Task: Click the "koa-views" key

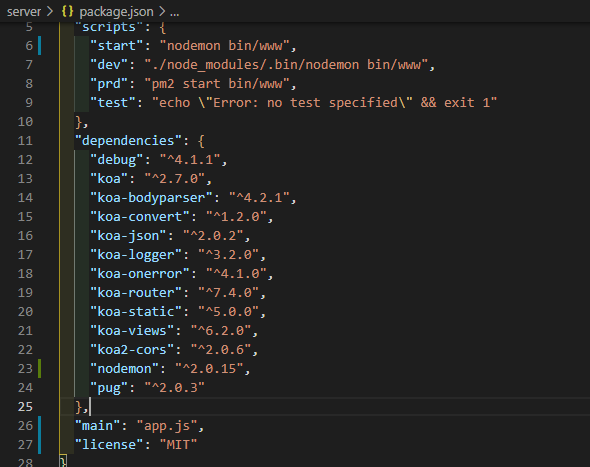Action: click(x=132, y=331)
